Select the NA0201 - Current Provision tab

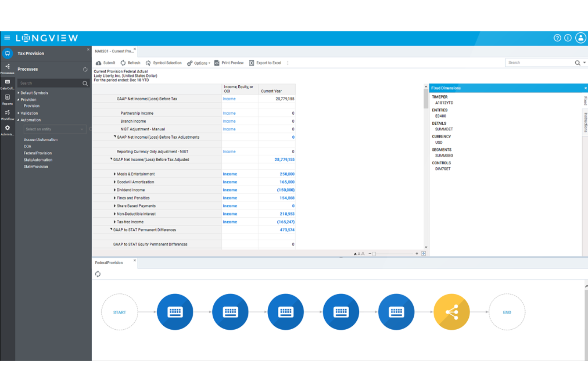click(x=113, y=51)
